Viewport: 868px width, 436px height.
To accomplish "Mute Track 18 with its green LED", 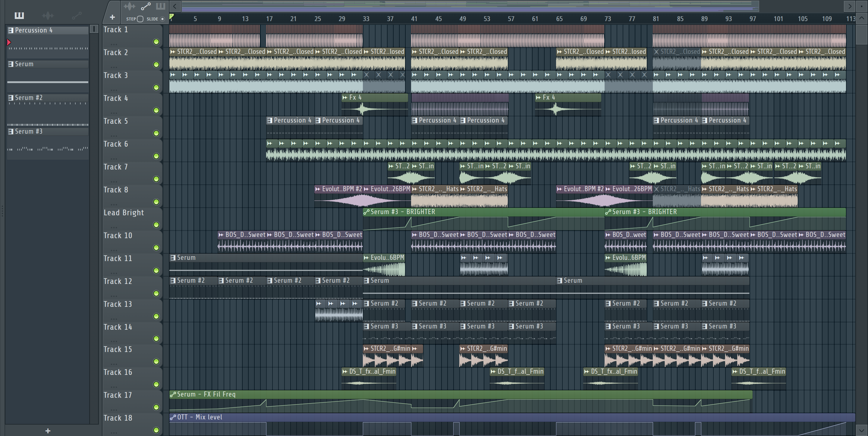I will click(x=156, y=430).
